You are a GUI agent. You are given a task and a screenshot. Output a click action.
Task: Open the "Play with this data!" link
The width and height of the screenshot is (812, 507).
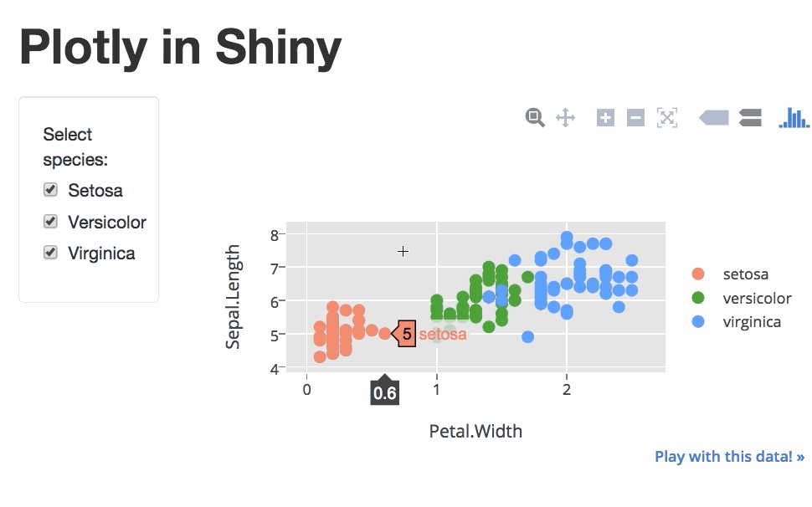pos(729,457)
